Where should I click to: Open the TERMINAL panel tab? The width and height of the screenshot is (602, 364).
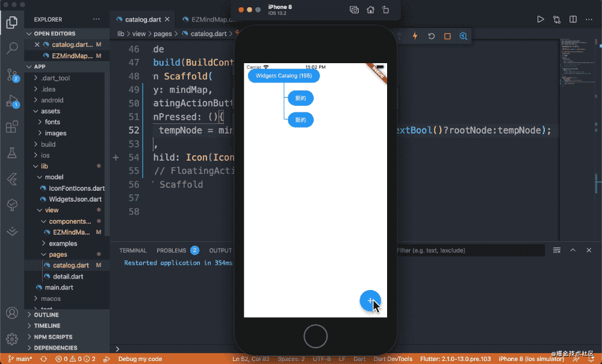(x=133, y=250)
